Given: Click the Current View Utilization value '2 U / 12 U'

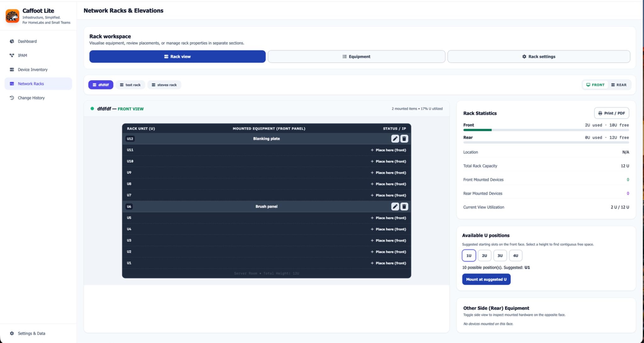Looking at the screenshot, I should (620, 207).
